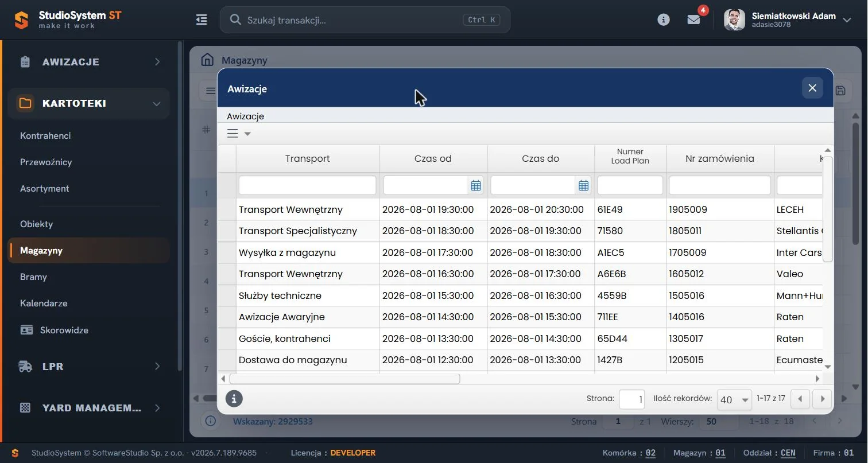Select the Awizacje Awaryjne cell

coord(308,317)
